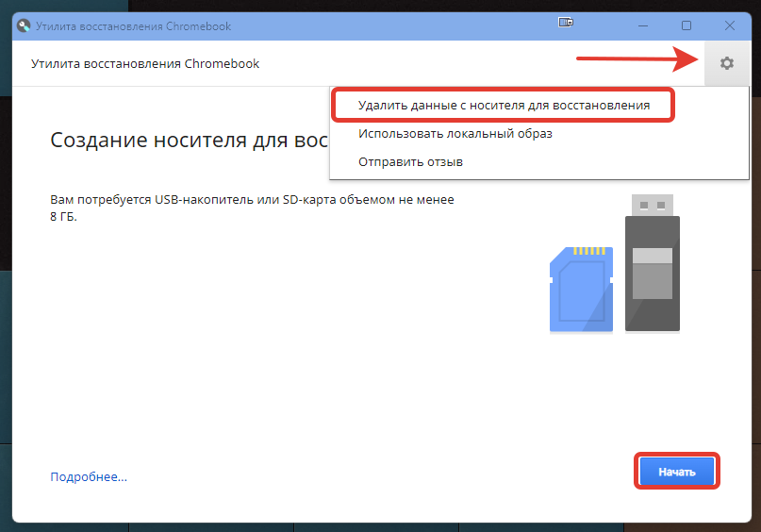Click the 'Начать' button
This screenshot has width=761, height=532.
pos(676,472)
